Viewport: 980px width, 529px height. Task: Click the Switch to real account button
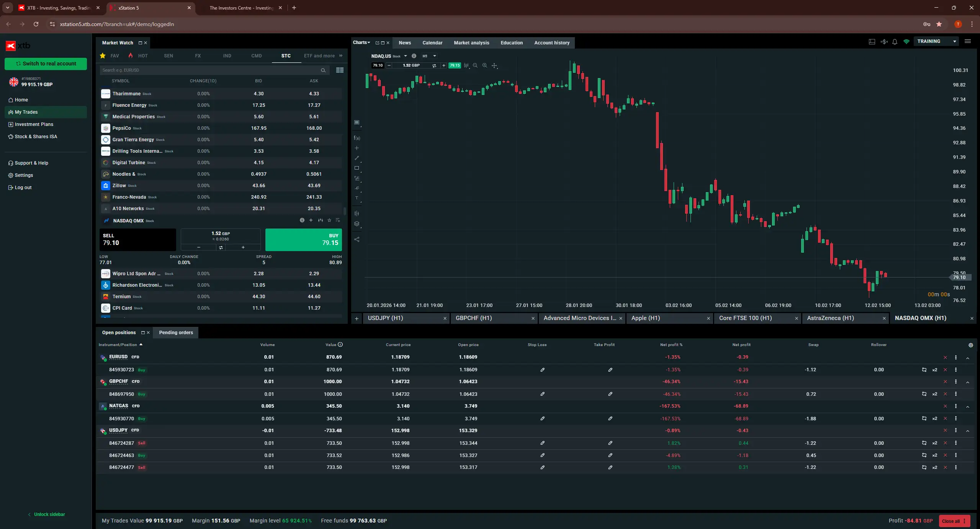coord(45,64)
